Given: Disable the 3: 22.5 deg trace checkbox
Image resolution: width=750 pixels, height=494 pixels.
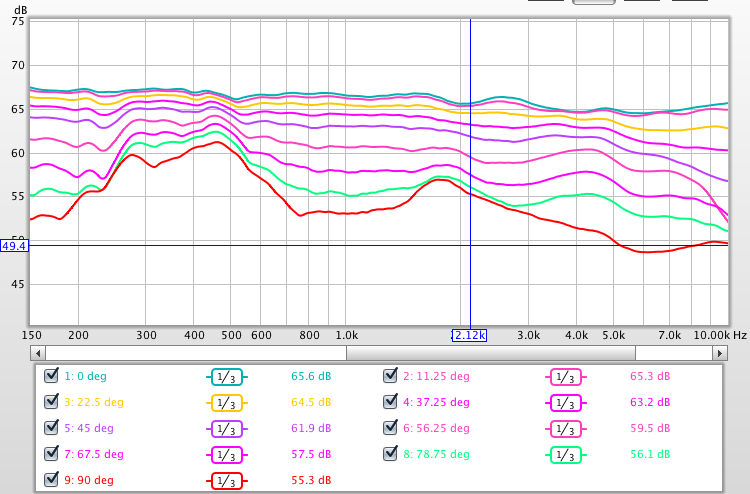Looking at the screenshot, I should coord(51,403).
